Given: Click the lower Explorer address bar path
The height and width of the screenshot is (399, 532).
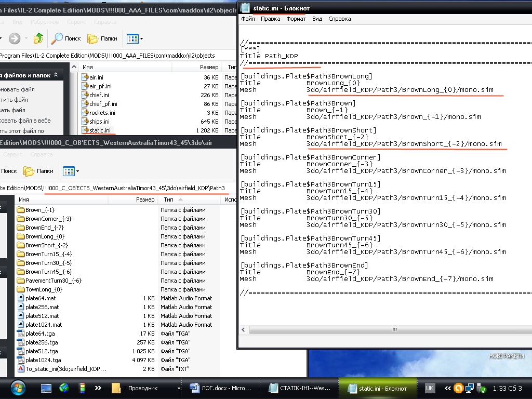Looking at the screenshot, I should 112,188.
